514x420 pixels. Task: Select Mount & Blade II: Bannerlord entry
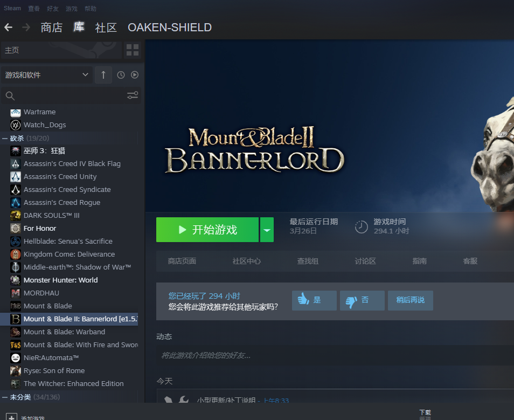tap(69, 319)
